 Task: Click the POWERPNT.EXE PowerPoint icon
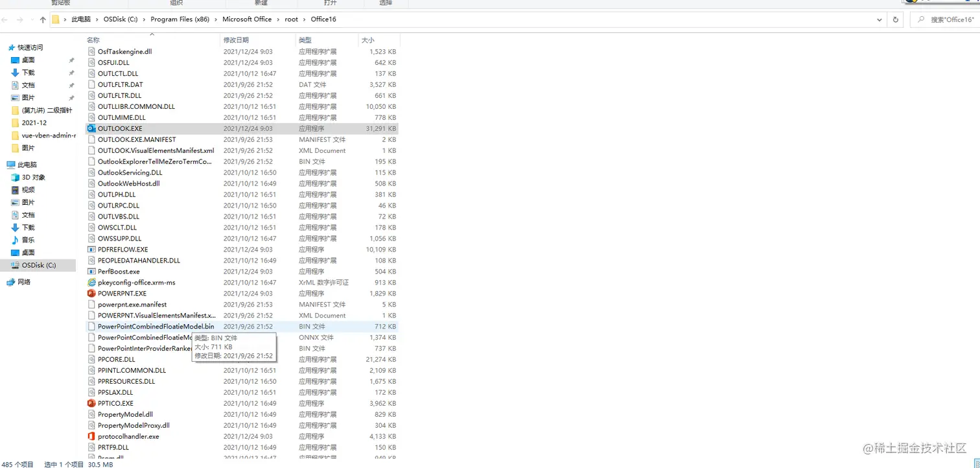(91, 293)
